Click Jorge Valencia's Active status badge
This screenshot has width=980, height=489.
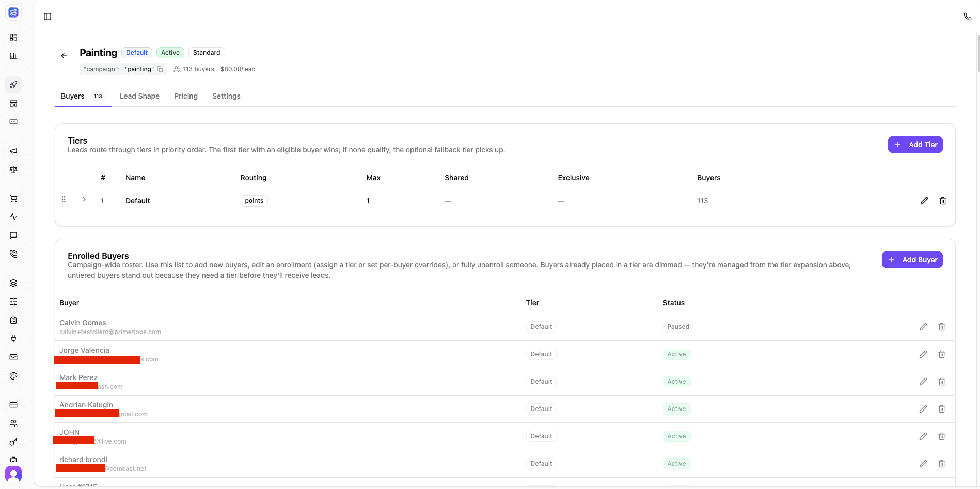coord(676,354)
